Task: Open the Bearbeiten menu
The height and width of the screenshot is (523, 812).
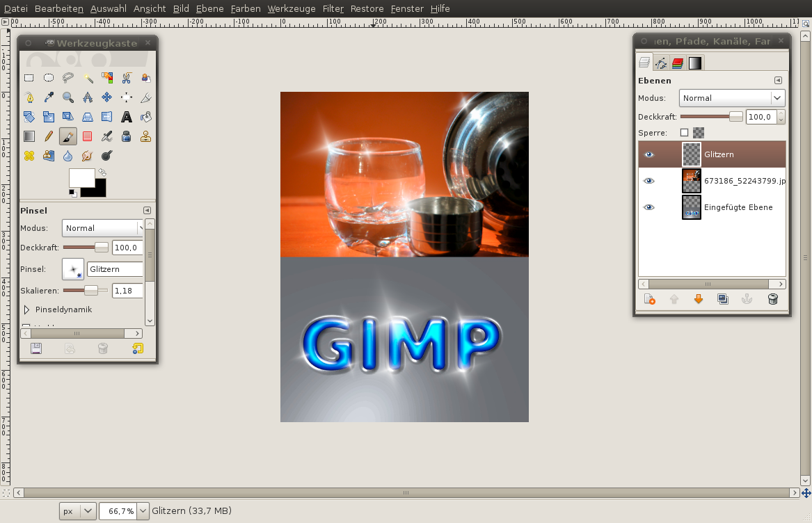Action: pyautogui.click(x=59, y=9)
